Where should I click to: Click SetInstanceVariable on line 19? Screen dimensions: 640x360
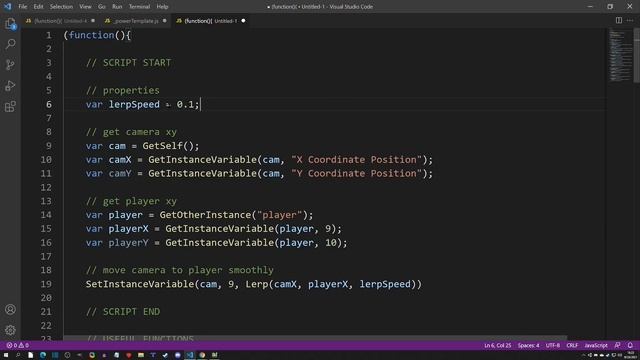click(x=140, y=284)
